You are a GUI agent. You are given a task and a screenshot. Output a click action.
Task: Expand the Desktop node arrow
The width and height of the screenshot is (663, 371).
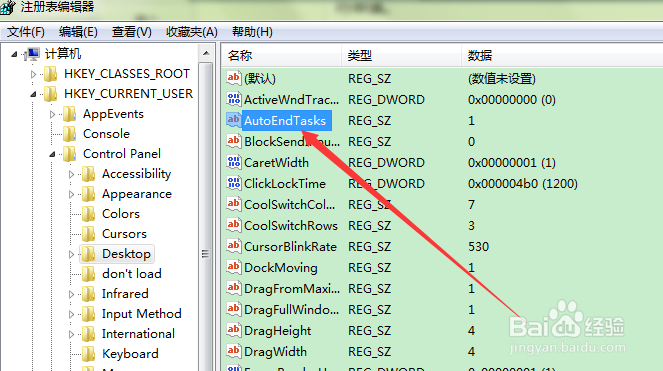tap(71, 254)
